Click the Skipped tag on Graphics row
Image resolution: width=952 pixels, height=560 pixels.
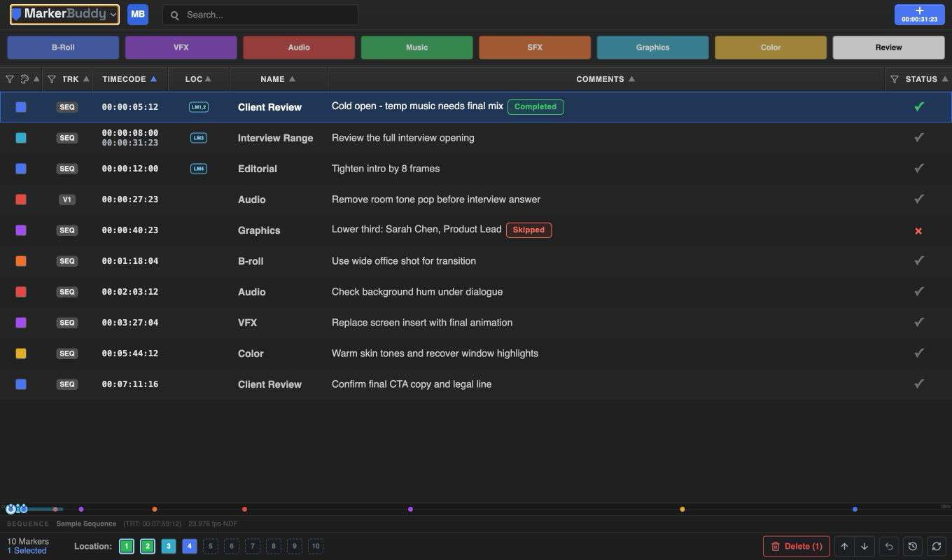528,230
